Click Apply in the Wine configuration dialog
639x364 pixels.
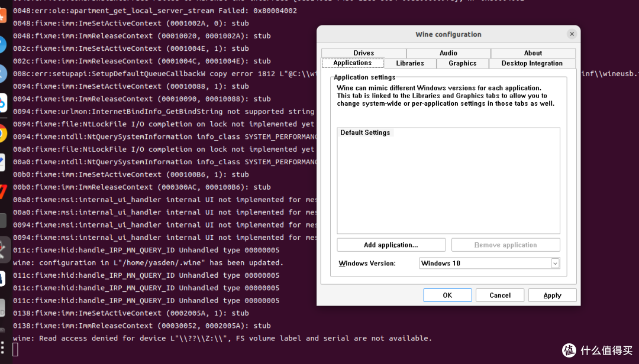(551, 295)
